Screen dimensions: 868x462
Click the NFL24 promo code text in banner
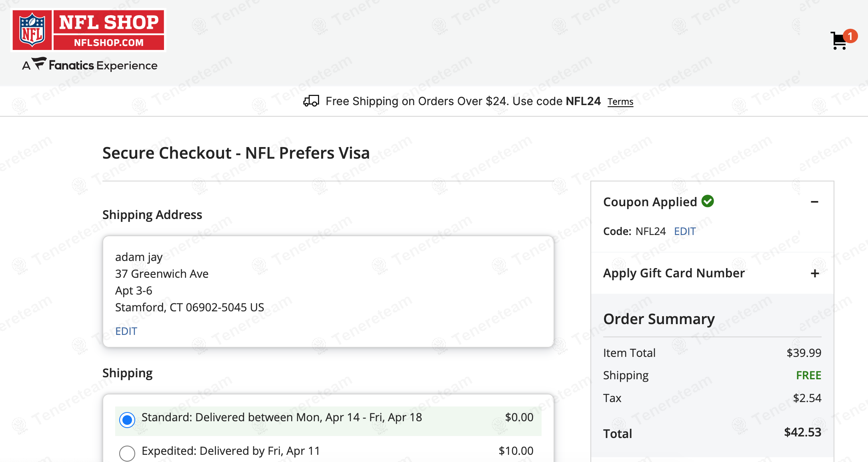point(583,101)
